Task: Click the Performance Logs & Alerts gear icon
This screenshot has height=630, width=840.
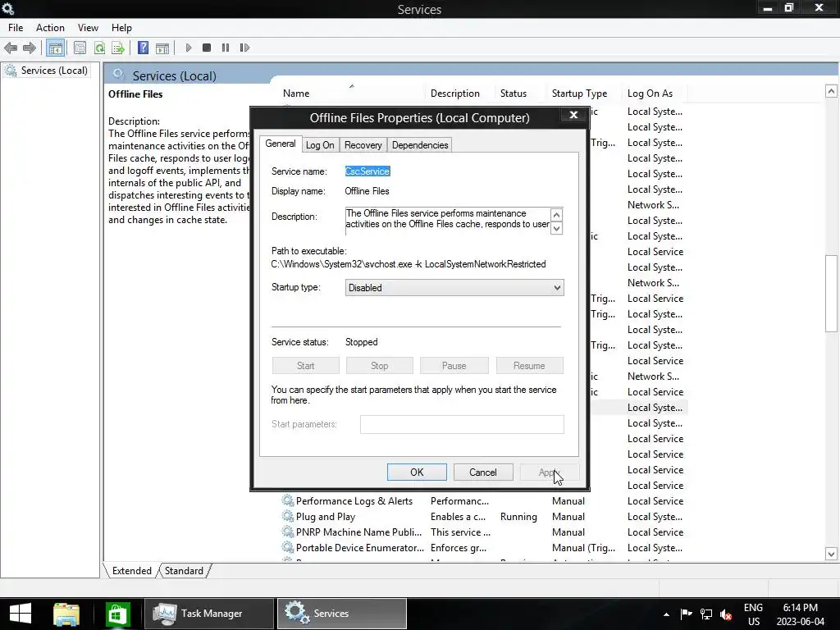Action: pyautogui.click(x=288, y=501)
